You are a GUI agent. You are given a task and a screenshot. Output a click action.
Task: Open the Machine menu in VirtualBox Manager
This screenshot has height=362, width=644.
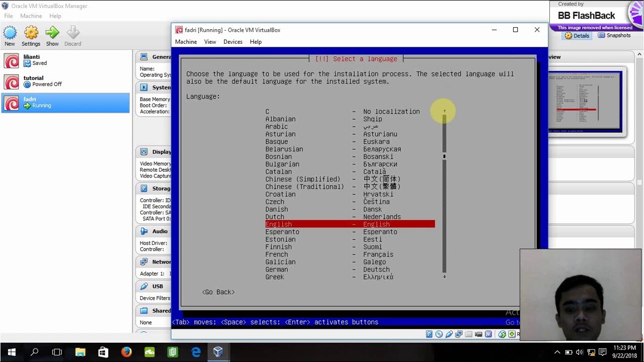[31, 16]
